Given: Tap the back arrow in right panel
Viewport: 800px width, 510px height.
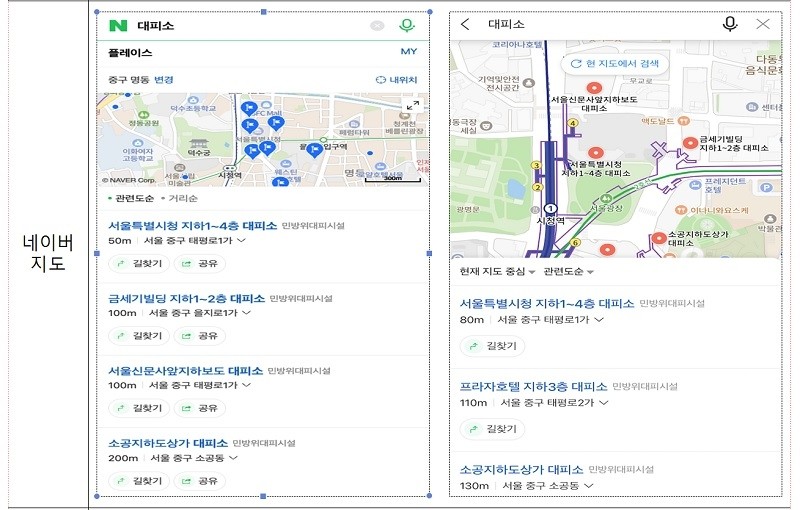Looking at the screenshot, I should point(465,24).
